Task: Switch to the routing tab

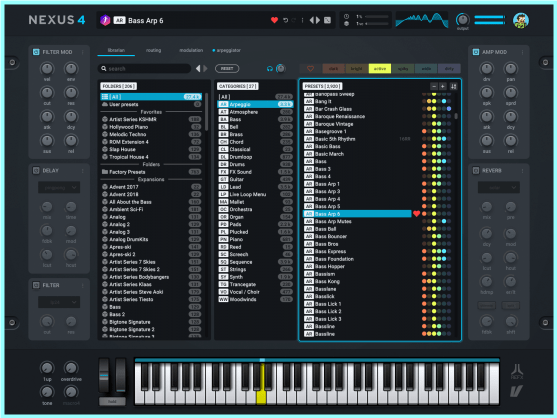Action: [153, 50]
